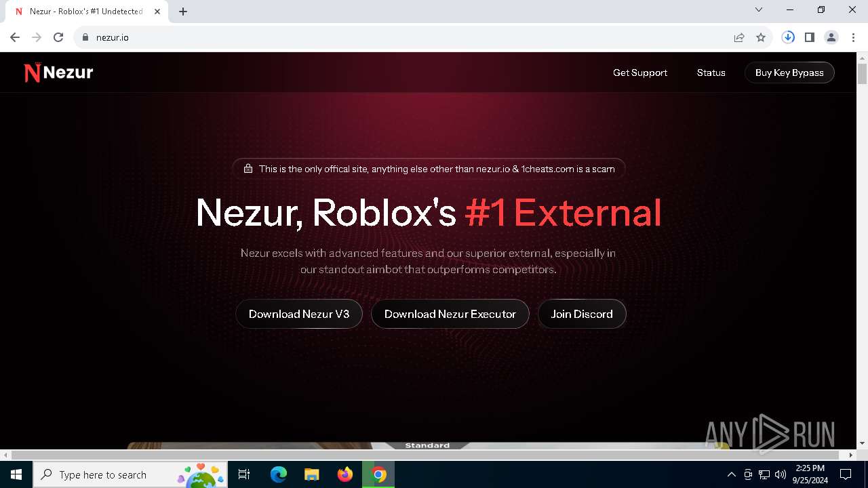Viewport: 868px width, 488px height.
Task: Click the aimbot description paragraph
Action: (429, 261)
